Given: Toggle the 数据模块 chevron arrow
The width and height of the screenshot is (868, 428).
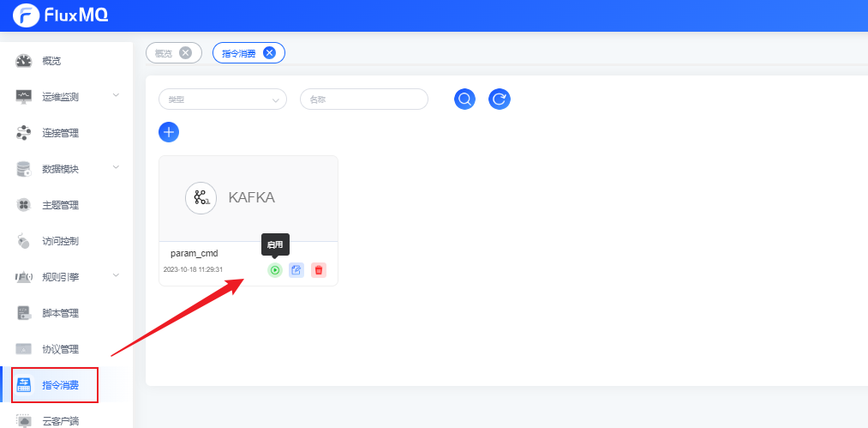Looking at the screenshot, I should [x=116, y=167].
